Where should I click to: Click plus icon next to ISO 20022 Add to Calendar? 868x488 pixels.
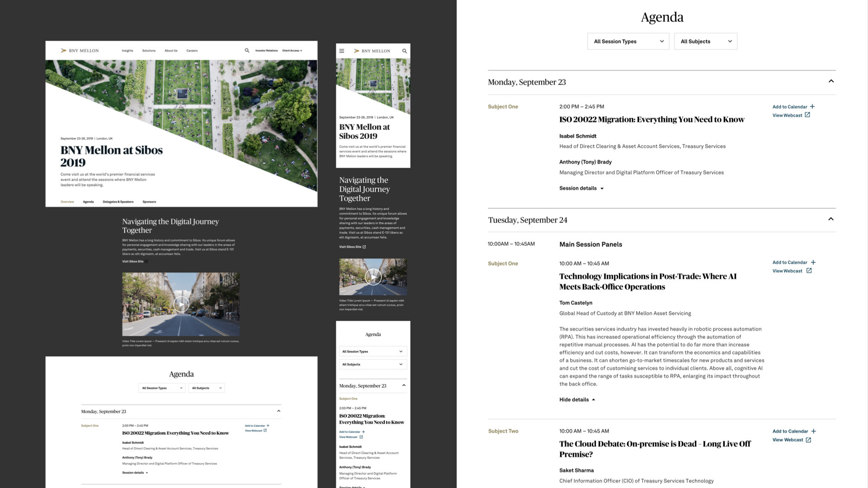(x=812, y=107)
